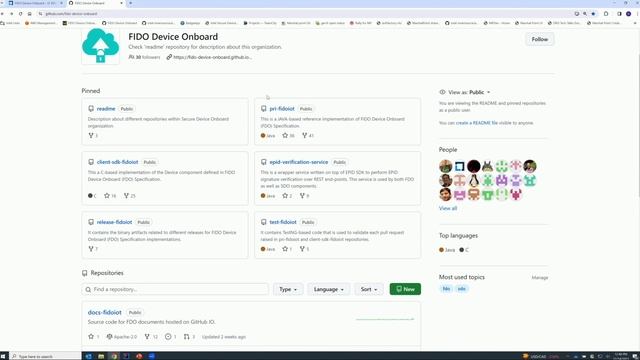
Task: Click the Apache-2.0 license on docs-fidoiot
Action: pyautogui.click(x=122, y=337)
